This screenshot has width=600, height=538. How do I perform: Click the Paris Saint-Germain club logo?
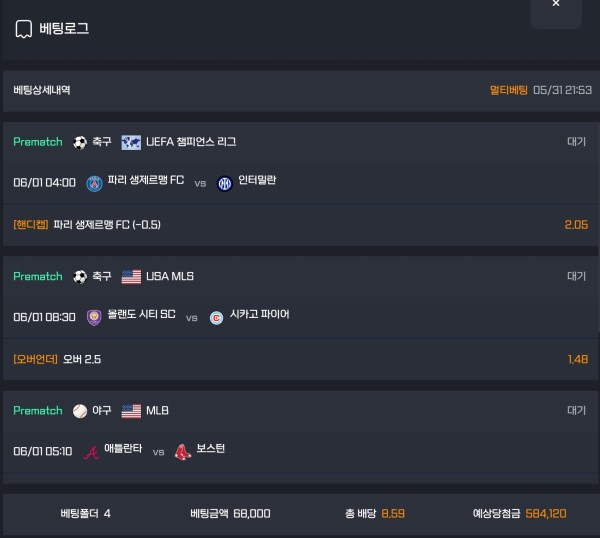95,184
